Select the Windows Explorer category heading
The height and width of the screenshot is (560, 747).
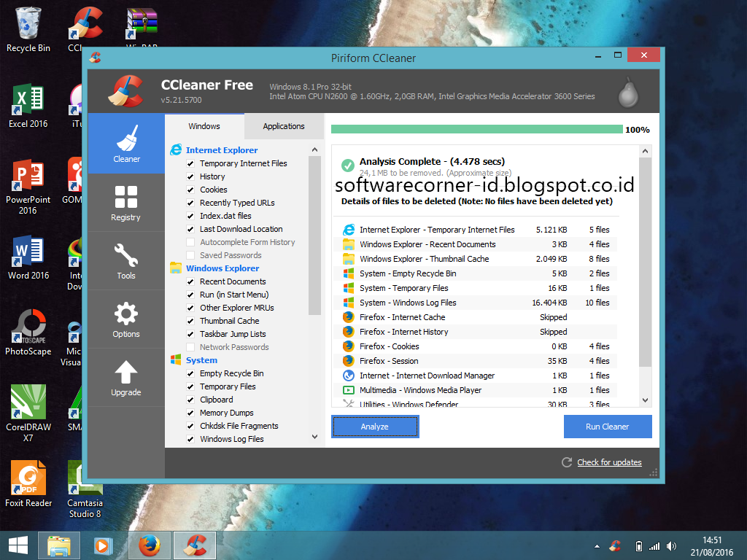point(222,268)
